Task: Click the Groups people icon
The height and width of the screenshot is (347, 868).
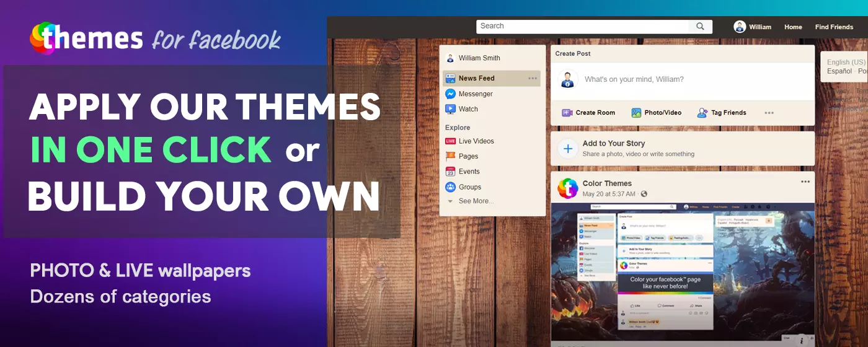Action: coord(451,187)
